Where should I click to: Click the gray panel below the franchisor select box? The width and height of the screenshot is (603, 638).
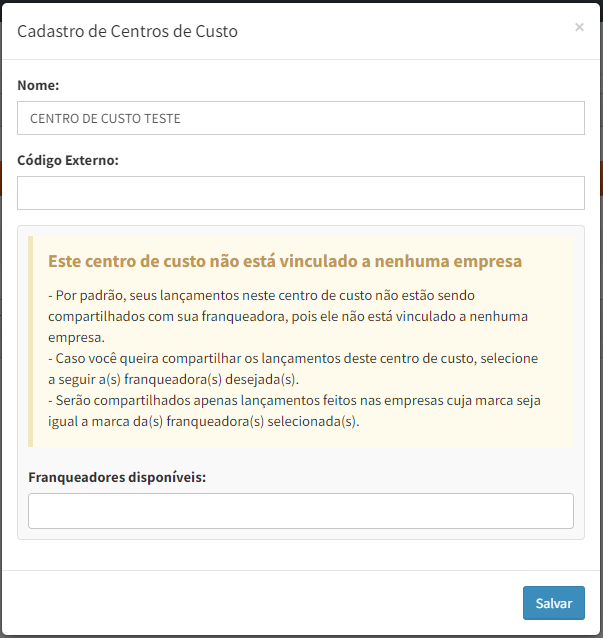click(x=301, y=534)
